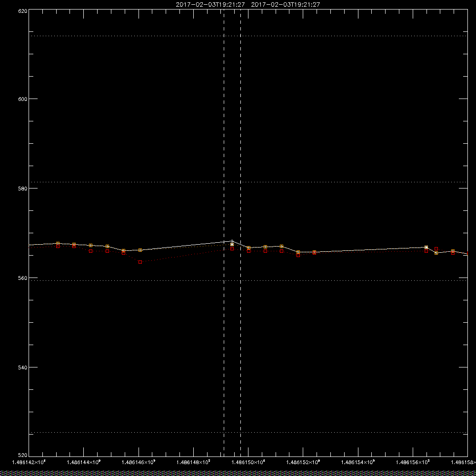Click the 620 y-axis label
This screenshot has height=476, width=476.
(x=23, y=10)
